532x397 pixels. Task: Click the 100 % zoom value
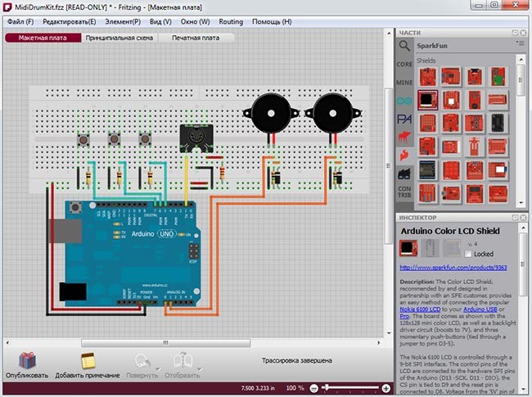(295, 387)
